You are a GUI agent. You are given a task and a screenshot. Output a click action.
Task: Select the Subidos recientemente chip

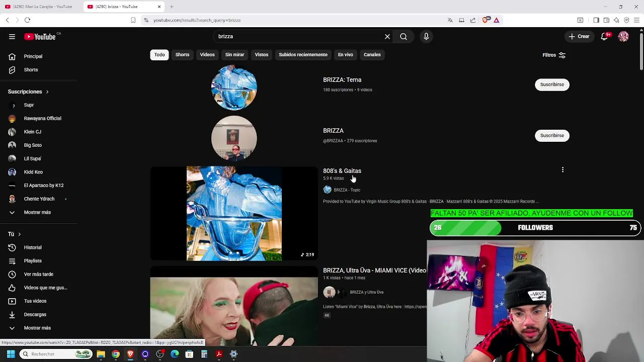303,54
